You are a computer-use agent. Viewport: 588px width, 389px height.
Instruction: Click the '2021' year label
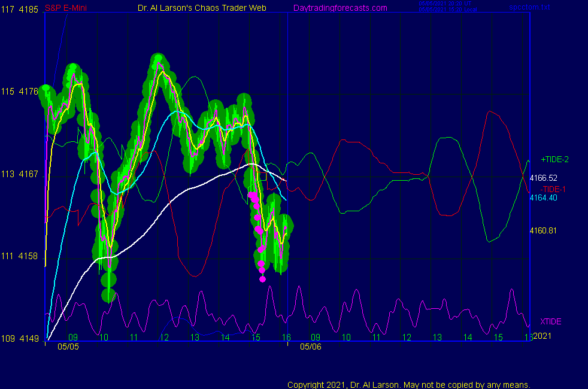point(542,336)
